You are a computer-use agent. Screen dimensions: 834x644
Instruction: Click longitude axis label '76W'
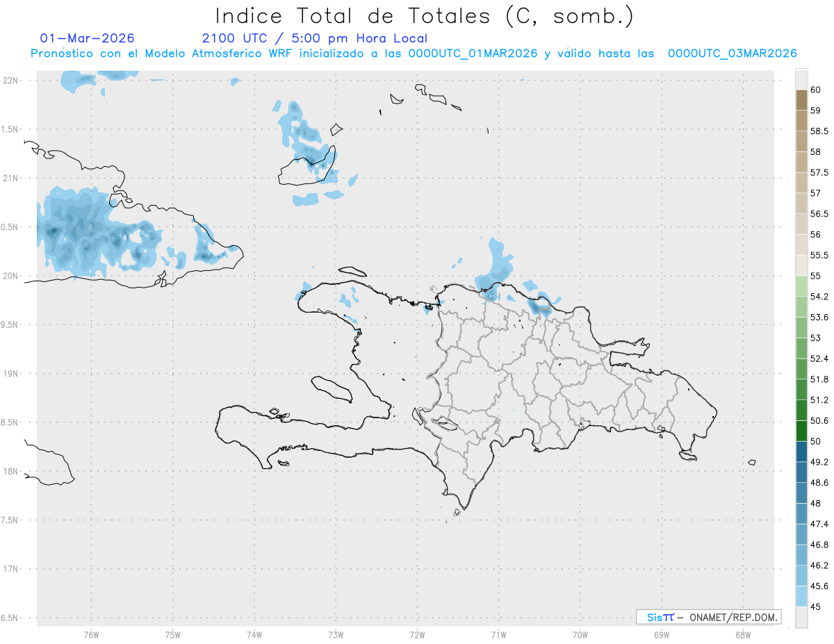[x=91, y=635]
